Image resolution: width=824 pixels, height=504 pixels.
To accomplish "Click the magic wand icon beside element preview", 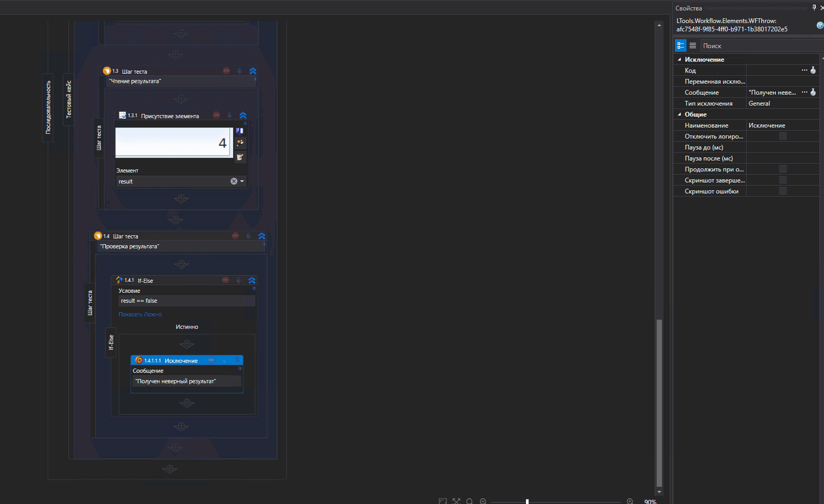I will (240, 143).
